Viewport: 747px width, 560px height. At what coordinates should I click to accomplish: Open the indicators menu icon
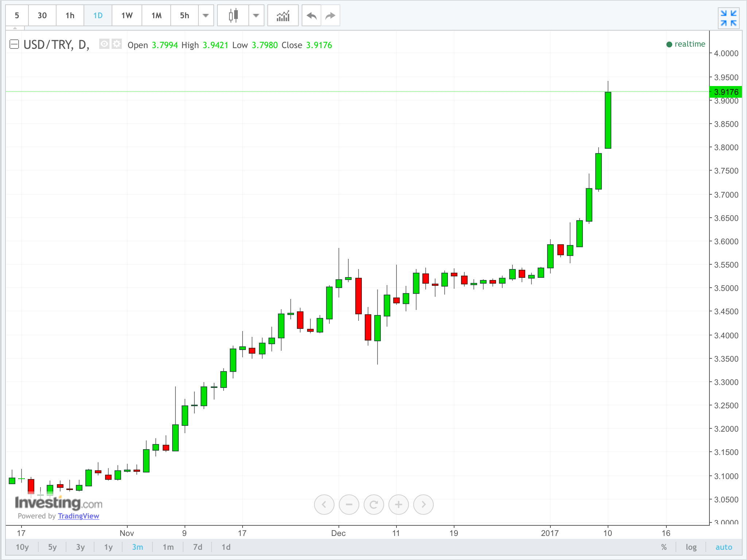[x=283, y=15]
